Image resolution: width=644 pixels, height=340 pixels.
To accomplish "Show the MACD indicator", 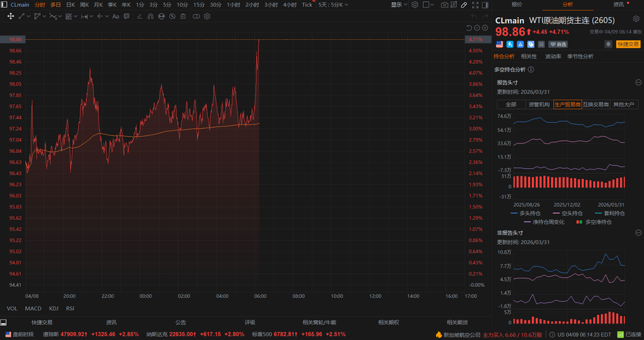I will (x=33, y=308).
